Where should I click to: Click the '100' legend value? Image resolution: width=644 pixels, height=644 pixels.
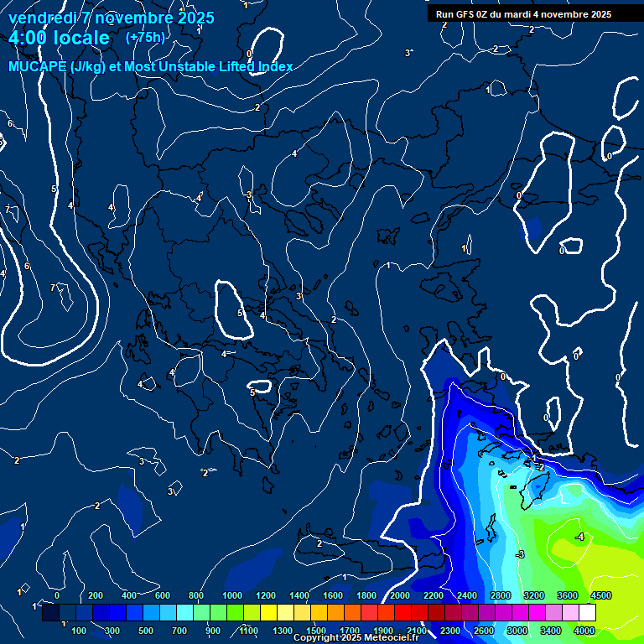(79, 631)
